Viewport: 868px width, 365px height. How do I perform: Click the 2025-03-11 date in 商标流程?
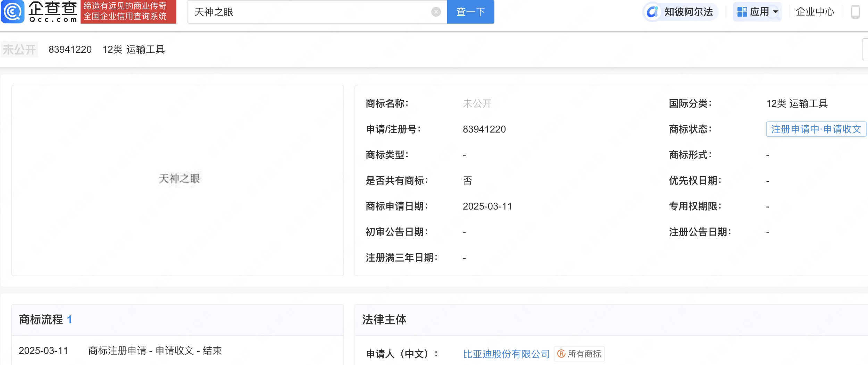[43, 350]
